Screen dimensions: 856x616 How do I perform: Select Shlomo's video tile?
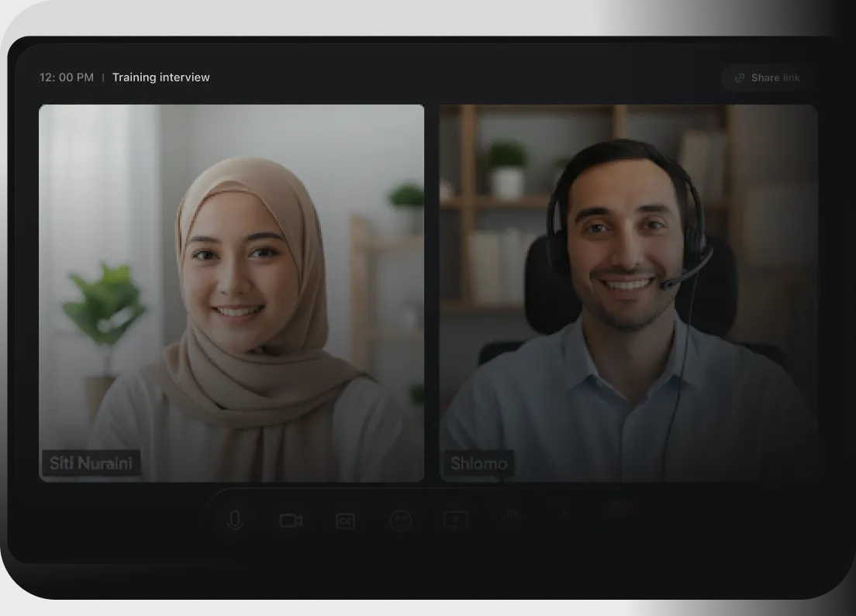tap(628, 293)
